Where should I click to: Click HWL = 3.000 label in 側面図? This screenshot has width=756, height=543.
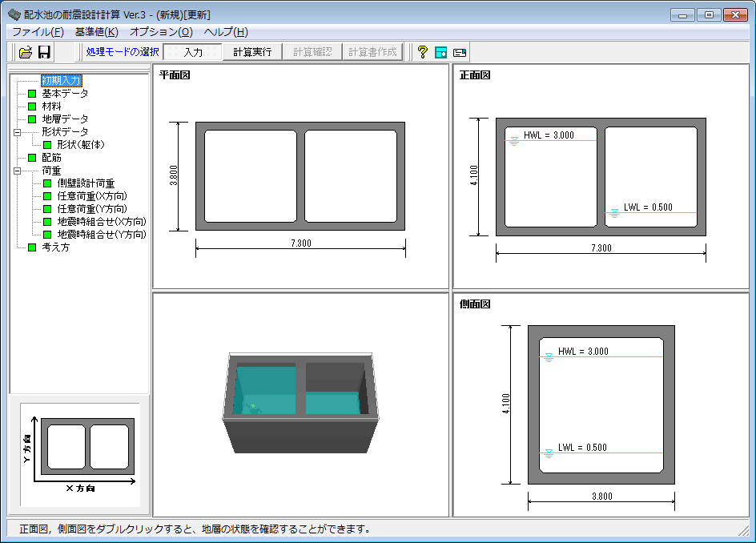click(x=583, y=352)
